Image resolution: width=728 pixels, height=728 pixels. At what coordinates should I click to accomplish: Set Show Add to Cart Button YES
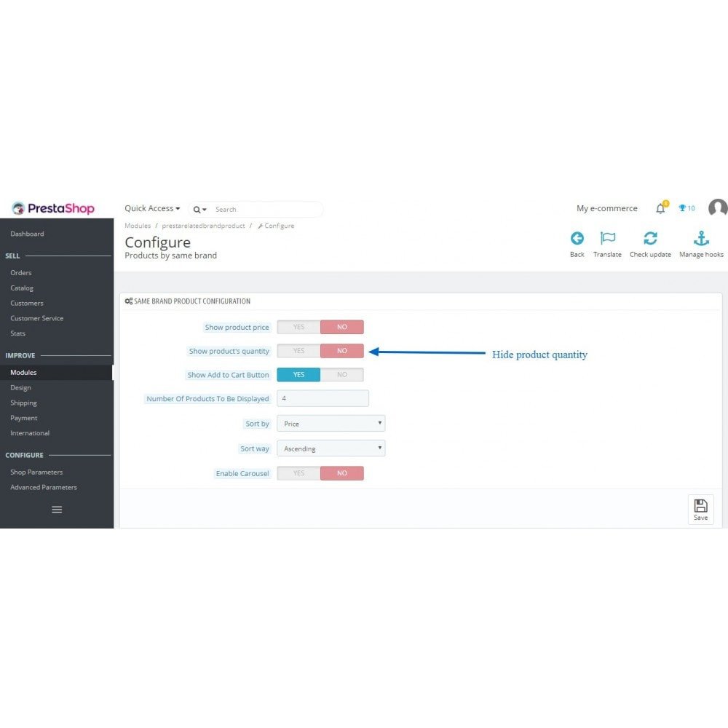point(298,374)
